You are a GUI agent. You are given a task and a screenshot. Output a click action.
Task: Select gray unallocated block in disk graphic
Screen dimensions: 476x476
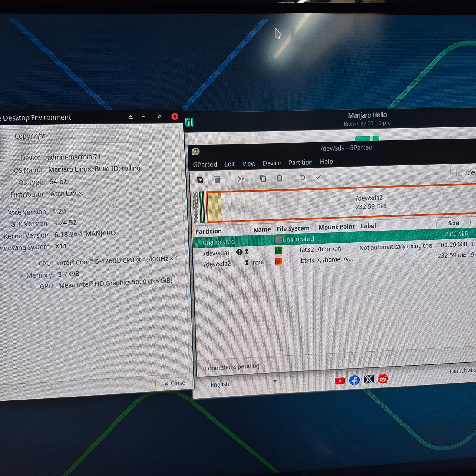pyautogui.click(x=196, y=208)
